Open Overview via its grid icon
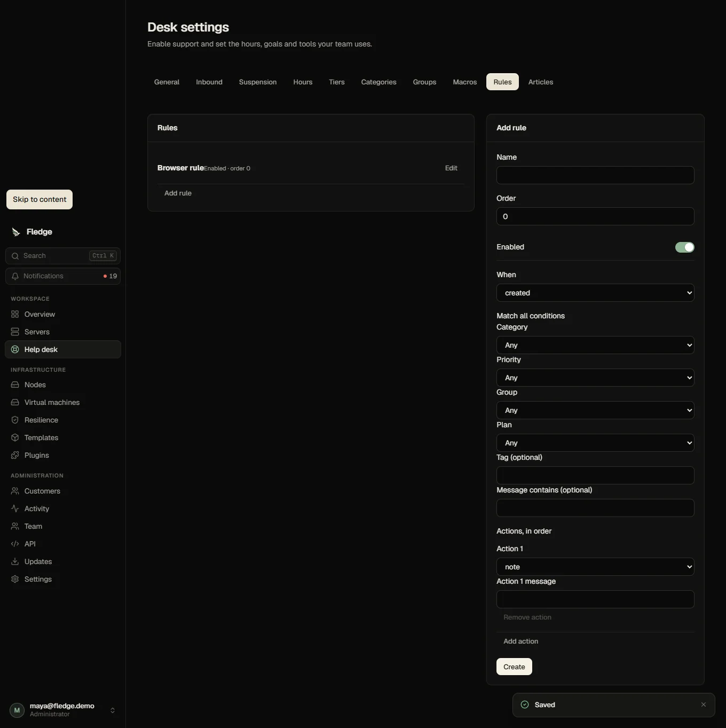The image size is (726, 728). (x=15, y=314)
